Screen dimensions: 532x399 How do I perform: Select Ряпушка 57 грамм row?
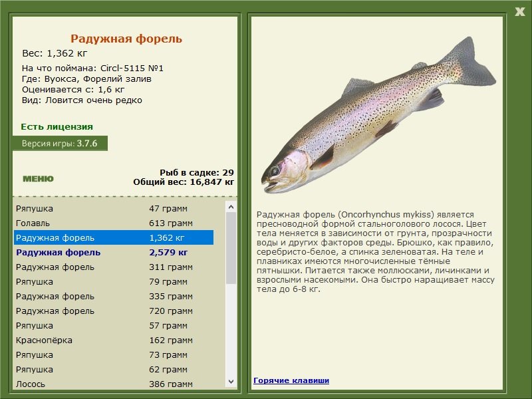click(114, 325)
